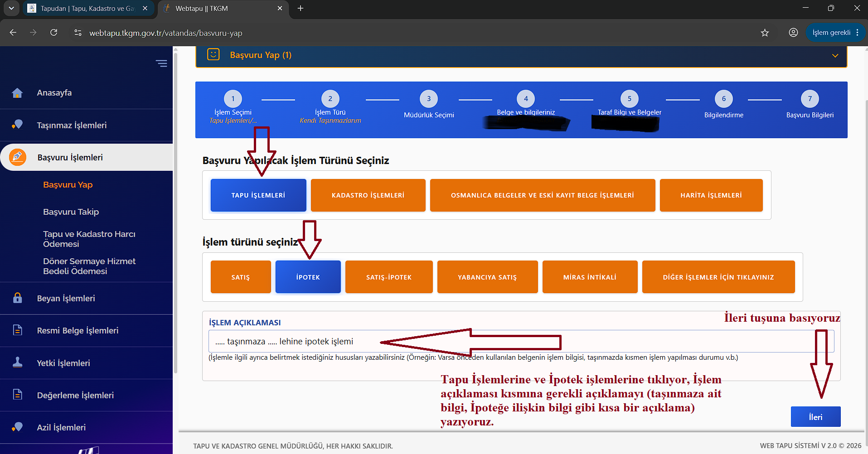Choose MİRAS İNTİKALİ transaction type
This screenshot has height=454, width=868.
(x=590, y=277)
